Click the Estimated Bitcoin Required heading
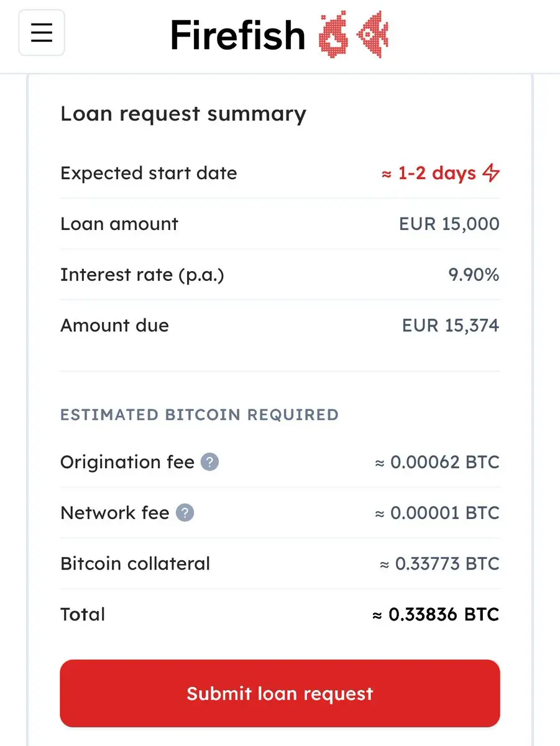The height and width of the screenshot is (746, 560). 200,415
